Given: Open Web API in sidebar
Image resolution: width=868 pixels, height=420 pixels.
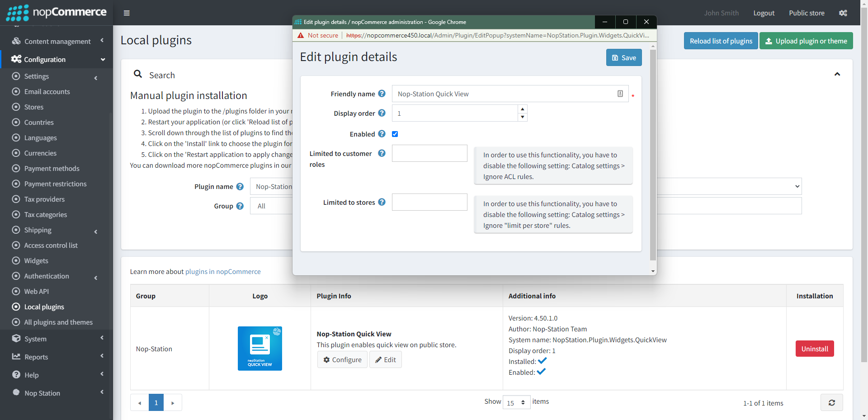Looking at the screenshot, I should 37,292.
